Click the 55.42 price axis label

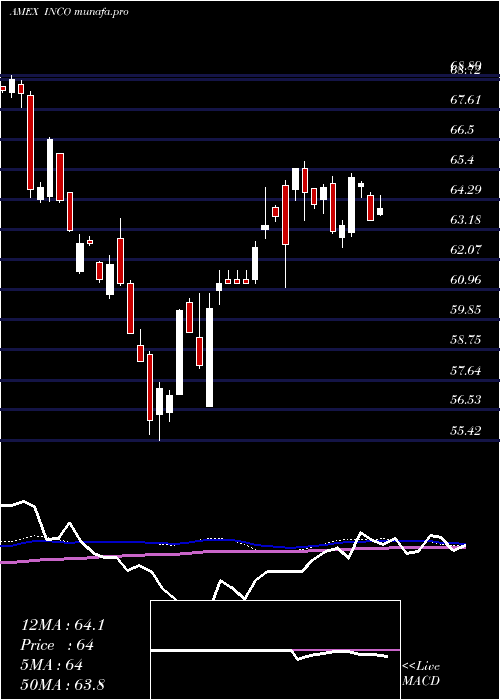(x=466, y=431)
